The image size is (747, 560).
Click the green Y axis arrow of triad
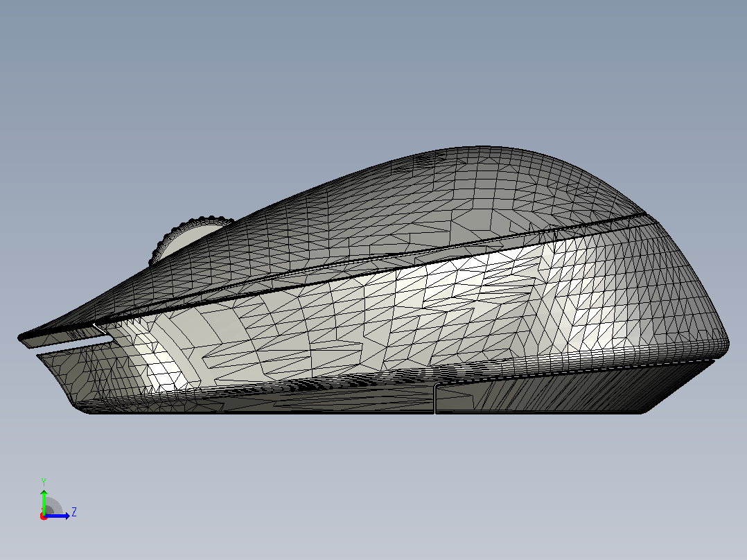[x=44, y=501]
